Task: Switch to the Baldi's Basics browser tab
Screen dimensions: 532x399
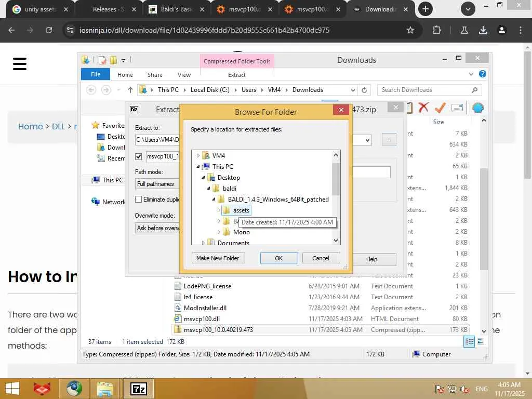Action: click(x=177, y=9)
